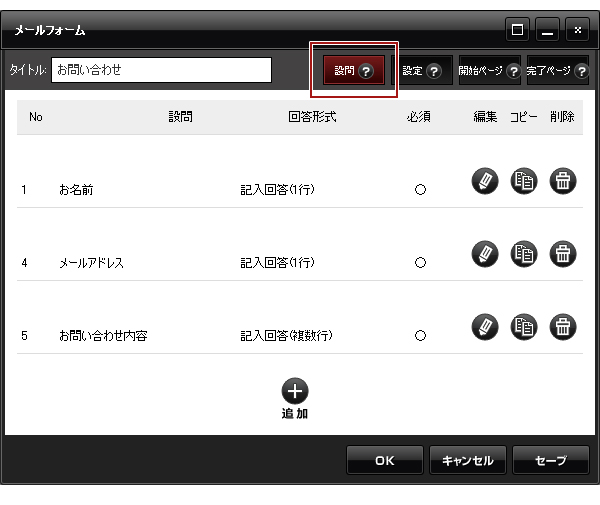
Task: Maximize the メールフォーム dialog
Action: pos(517,29)
